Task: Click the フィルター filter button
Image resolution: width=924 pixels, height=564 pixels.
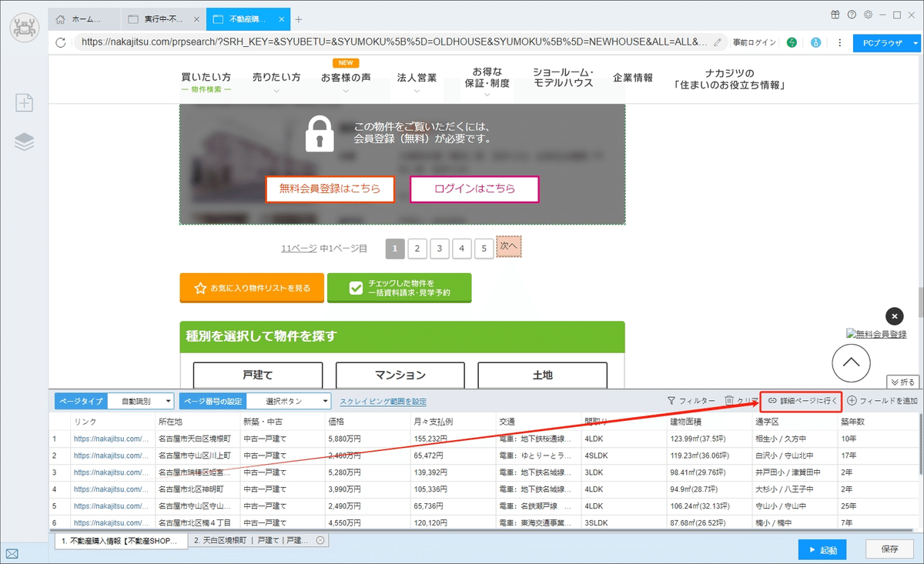Action: point(691,401)
